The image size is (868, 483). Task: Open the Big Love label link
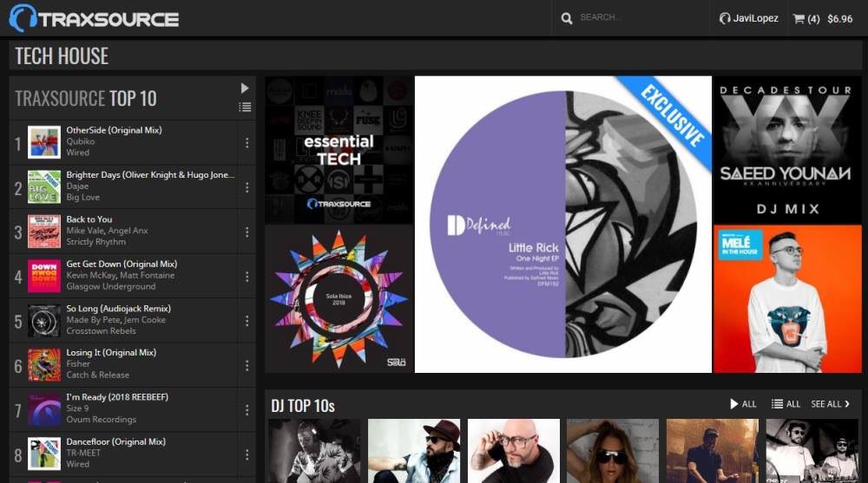click(83, 198)
